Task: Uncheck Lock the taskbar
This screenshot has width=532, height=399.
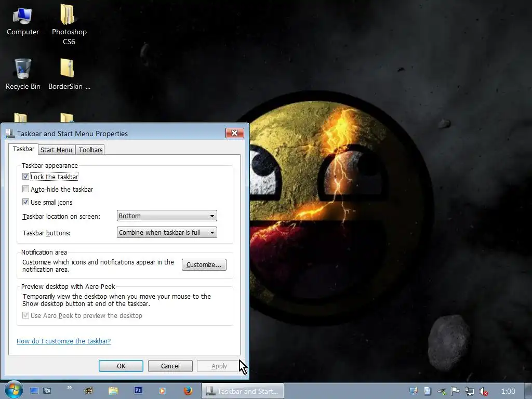Action: click(25, 177)
